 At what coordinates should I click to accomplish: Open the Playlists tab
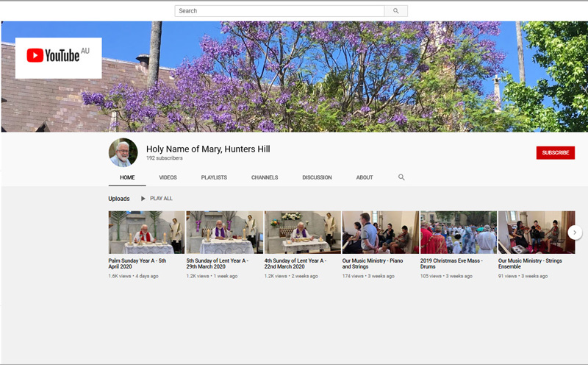[x=214, y=177]
